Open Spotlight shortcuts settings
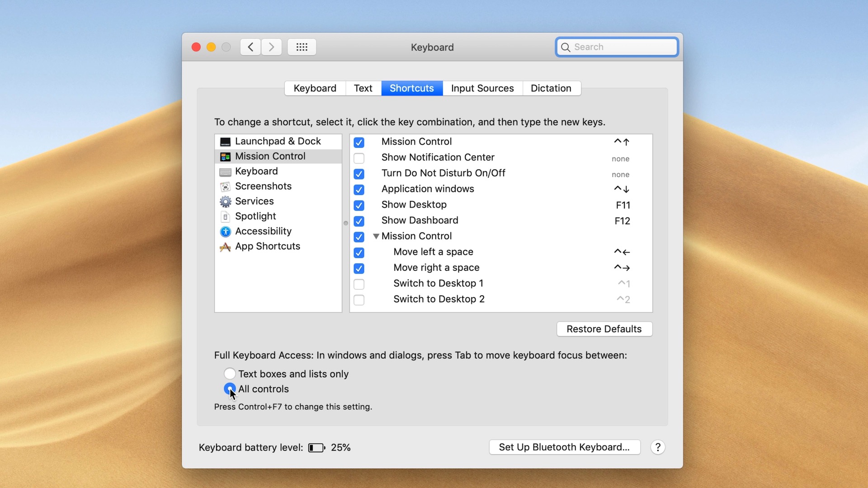This screenshot has width=868, height=488. click(255, 216)
